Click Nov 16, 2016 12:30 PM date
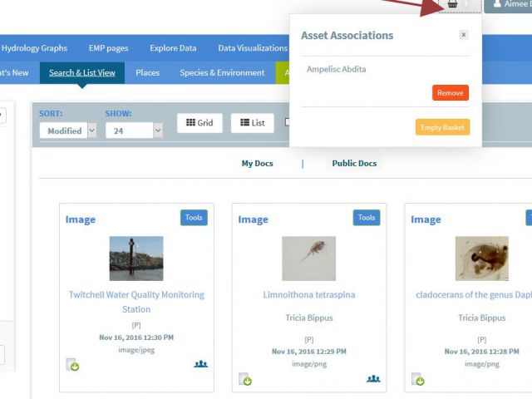 (136, 337)
